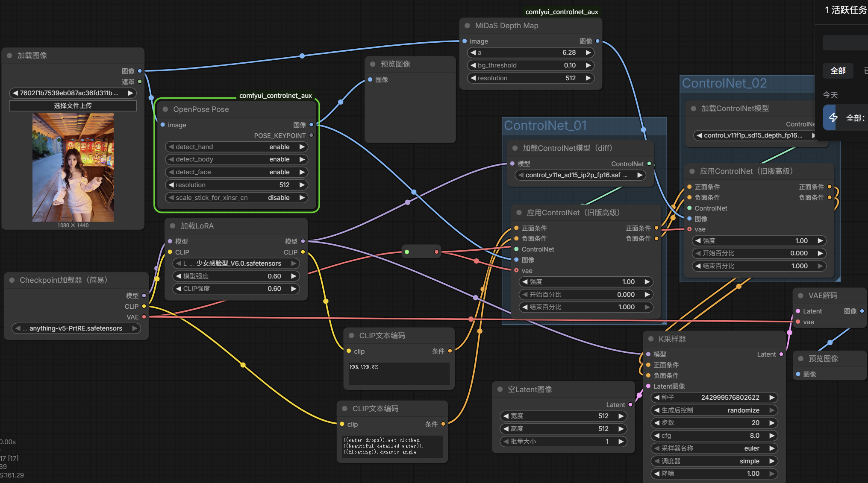Image resolution: width=868 pixels, height=483 pixels.
Task: Open the anything-v5-PrtRE.safetensors checkpoint dropdown
Action: coord(76,328)
